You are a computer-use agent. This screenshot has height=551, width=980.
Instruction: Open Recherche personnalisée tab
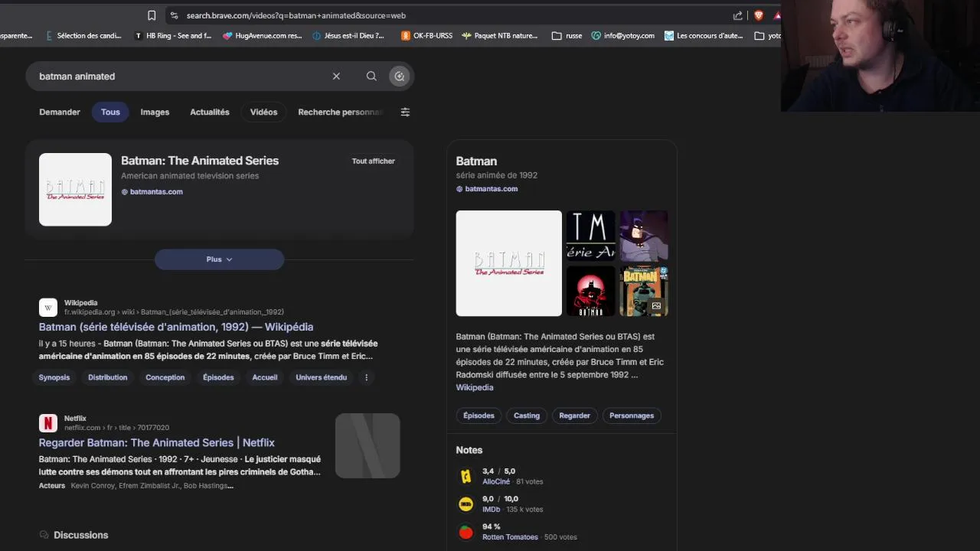340,112
